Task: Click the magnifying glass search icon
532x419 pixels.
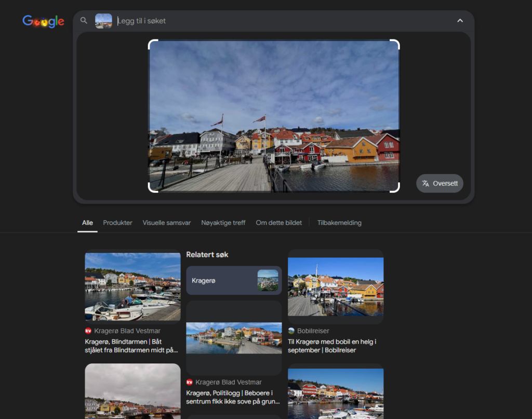Action: (x=84, y=21)
